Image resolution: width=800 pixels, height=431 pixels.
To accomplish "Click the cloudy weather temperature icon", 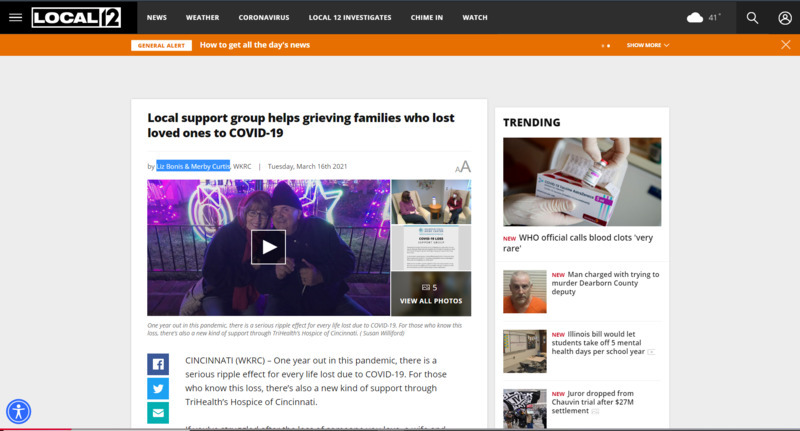I will coord(704,18).
